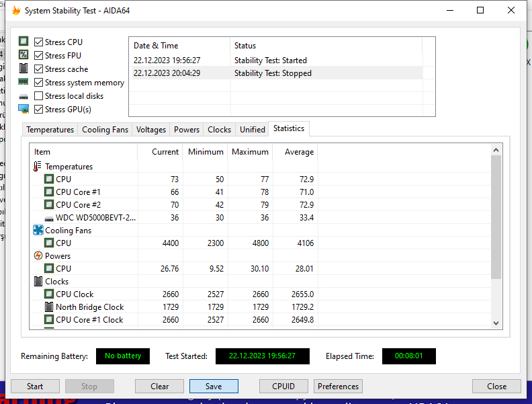
Task: Click the Stress cache chip icon
Action: tap(24, 69)
